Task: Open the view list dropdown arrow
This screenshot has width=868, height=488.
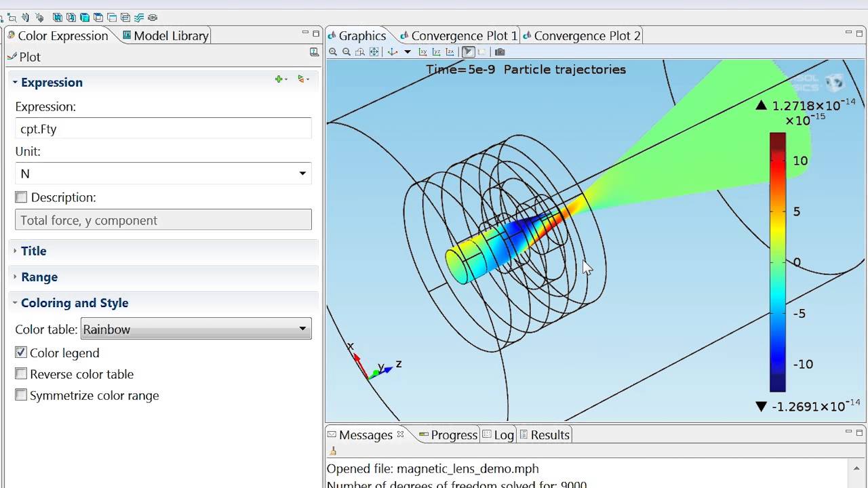Action: click(x=408, y=52)
